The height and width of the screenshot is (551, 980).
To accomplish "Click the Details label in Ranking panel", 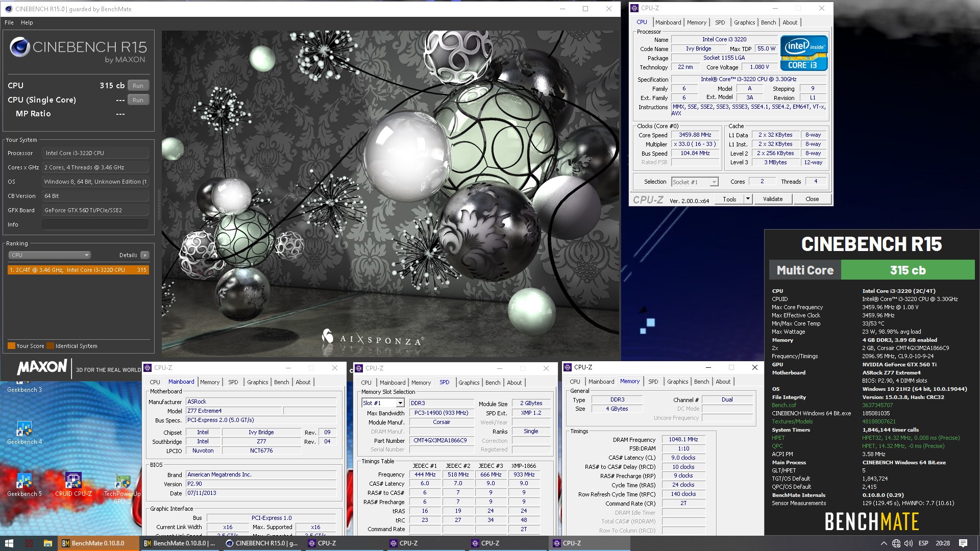I will pos(128,255).
